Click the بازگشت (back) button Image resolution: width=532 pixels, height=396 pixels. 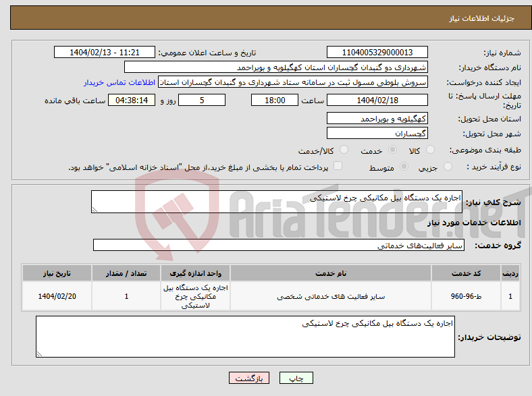pos(249,378)
